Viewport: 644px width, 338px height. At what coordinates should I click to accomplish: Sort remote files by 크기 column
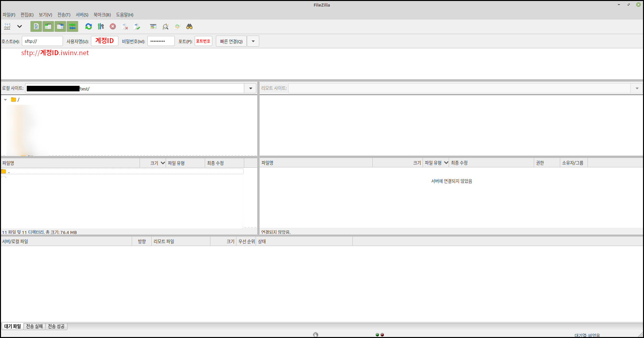(398, 163)
